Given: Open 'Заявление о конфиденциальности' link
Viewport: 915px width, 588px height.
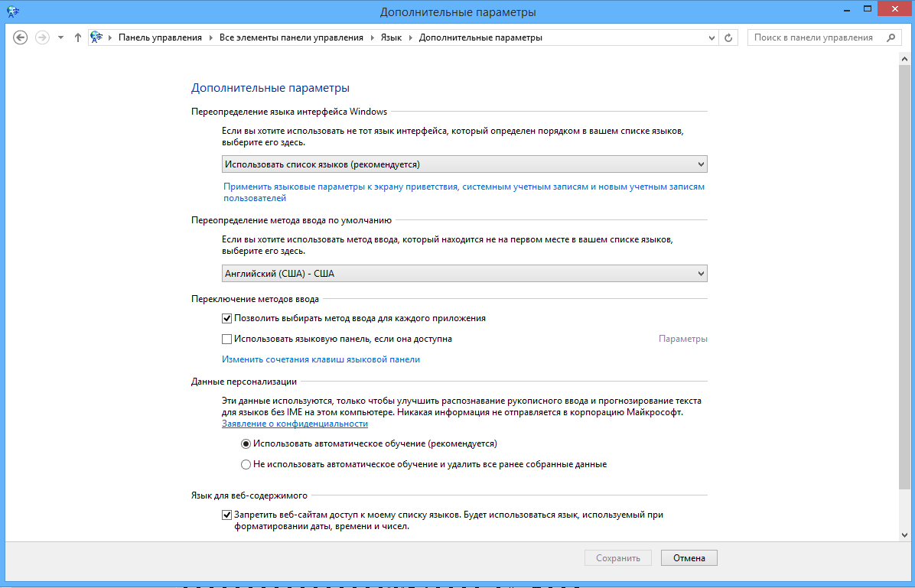Looking at the screenshot, I should pos(295,424).
